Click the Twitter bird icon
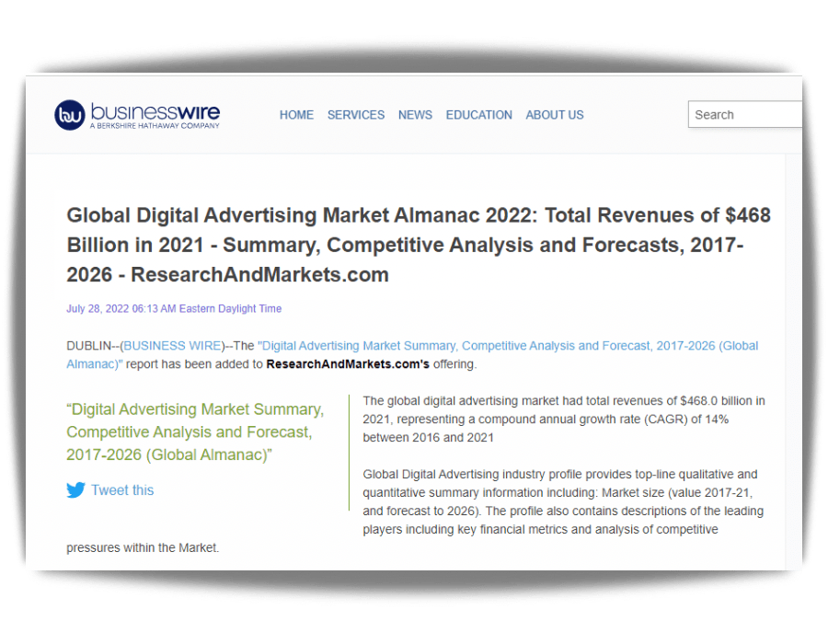Viewport: 828px width, 644px height. 75,490
